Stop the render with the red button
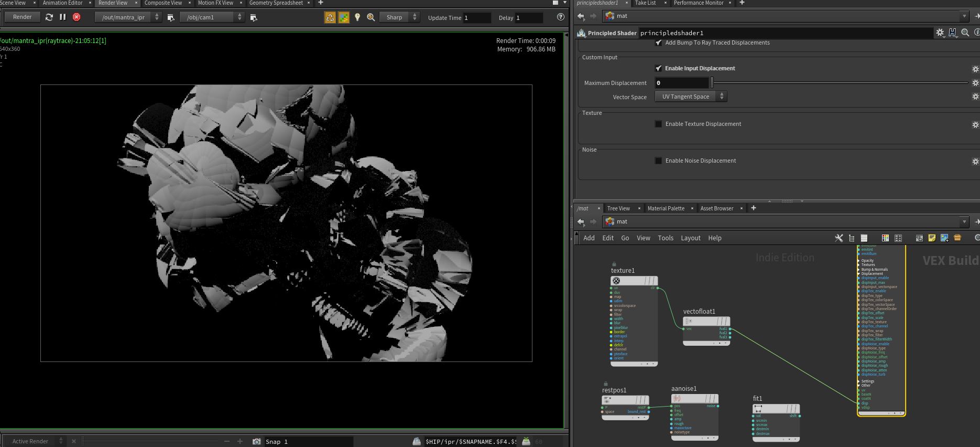 click(x=77, y=17)
